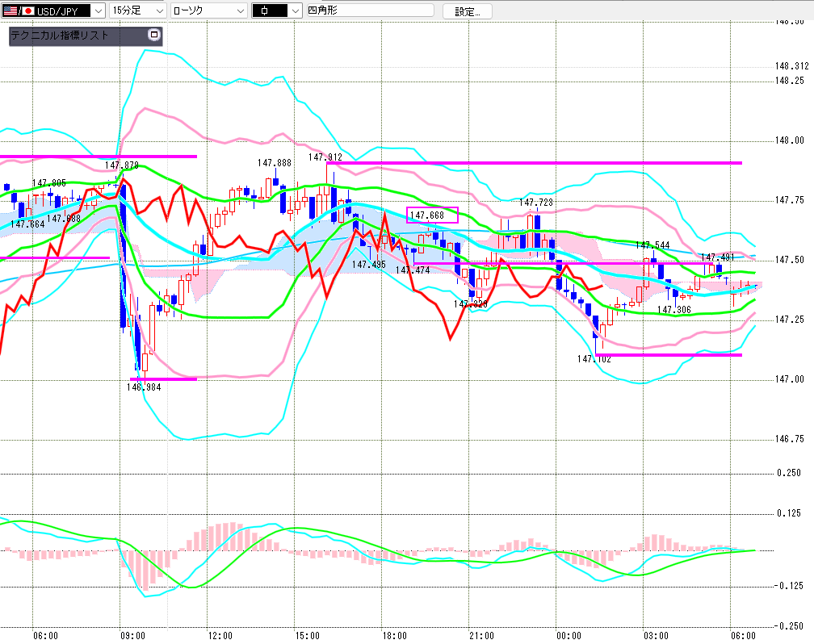814x644 pixels.
Task: Open the 15分足 timeframe dropdown
Action: tap(138, 10)
